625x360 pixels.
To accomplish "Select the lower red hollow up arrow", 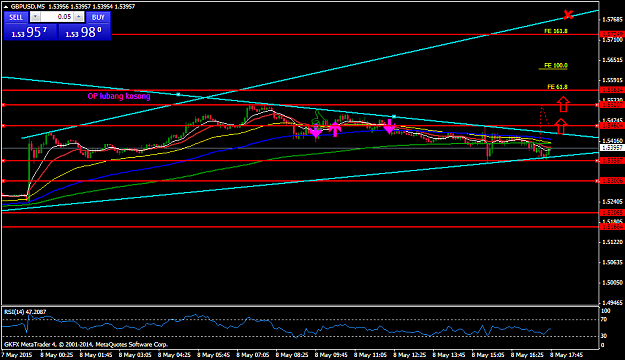I will [561, 126].
